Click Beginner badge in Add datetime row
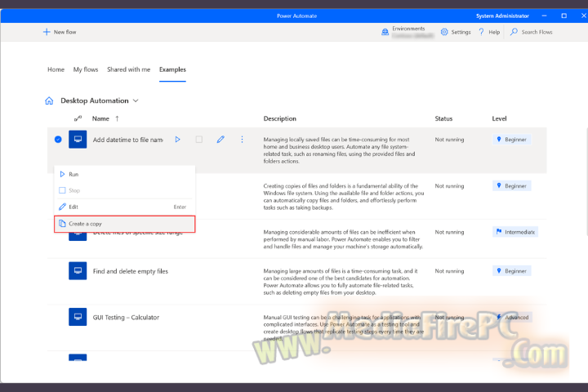 (x=511, y=140)
